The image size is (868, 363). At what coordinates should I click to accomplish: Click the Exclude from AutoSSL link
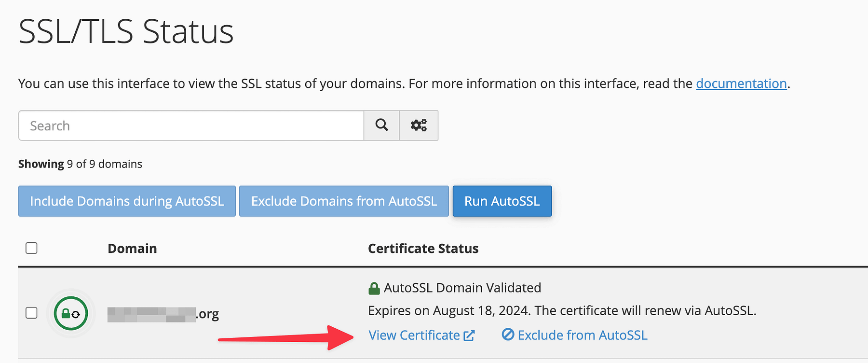(583, 335)
